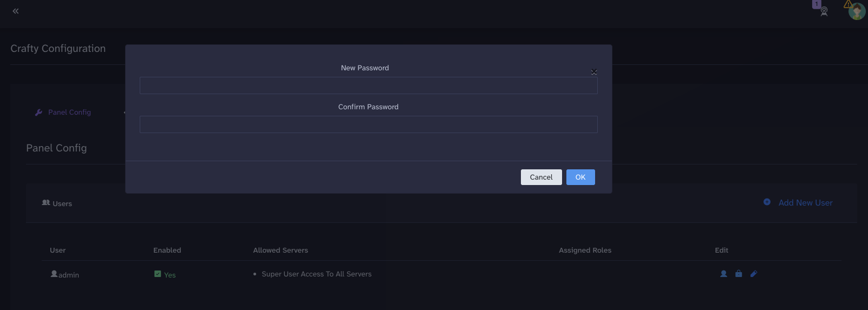Image resolution: width=868 pixels, height=310 pixels.
Task: Focus the New Password field
Action: tap(368, 85)
